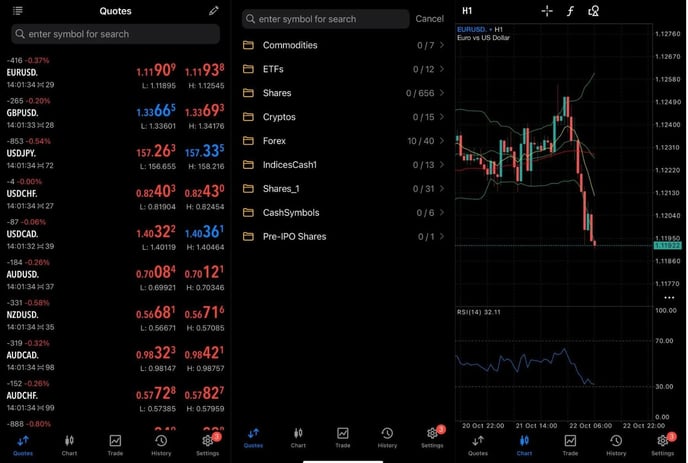Tap the pencil edit icon in Quotes header
Viewport: 688px width, 463px height.
coord(214,11)
